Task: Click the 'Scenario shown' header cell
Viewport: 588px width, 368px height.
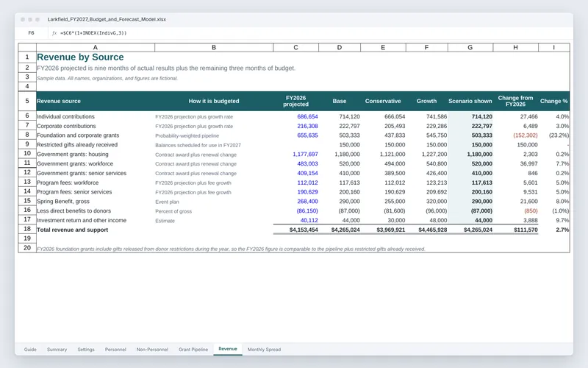Action: tap(470, 101)
